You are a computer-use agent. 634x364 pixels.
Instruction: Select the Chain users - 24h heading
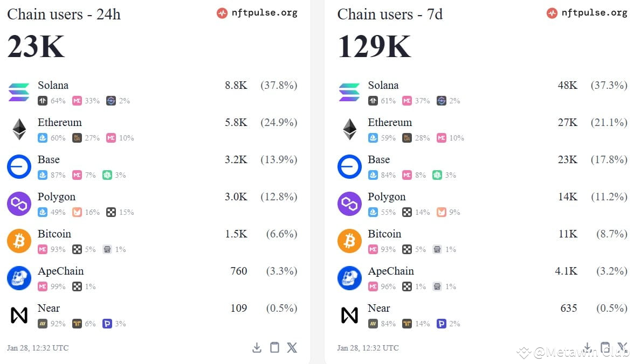point(64,14)
